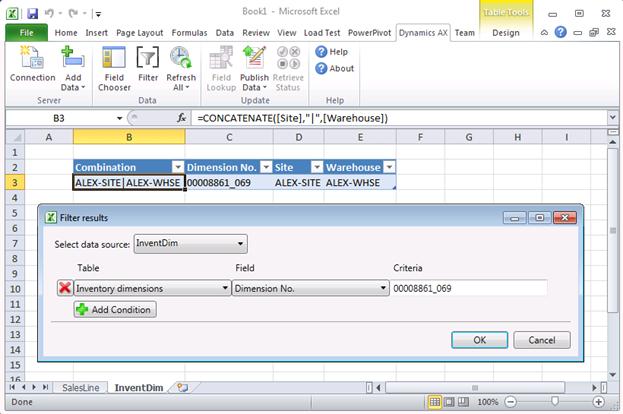This screenshot has width=623, height=414.
Task: Switch to the Team tab
Action: tap(464, 33)
